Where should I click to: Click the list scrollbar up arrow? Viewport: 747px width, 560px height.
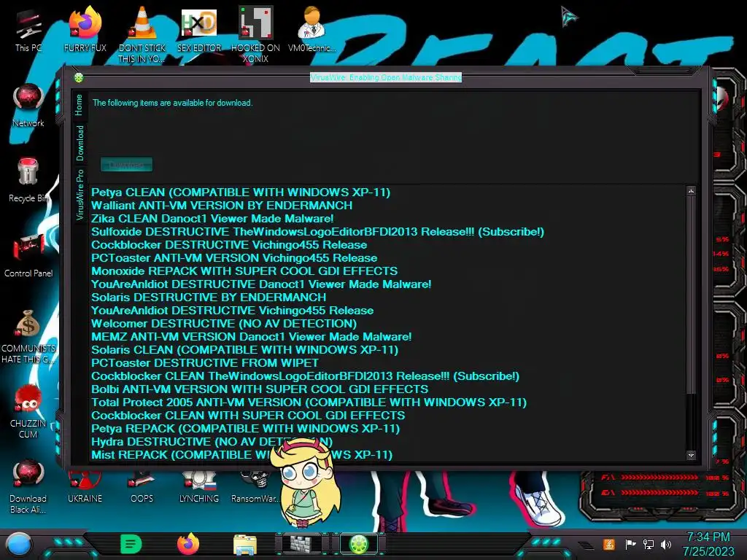pos(692,191)
